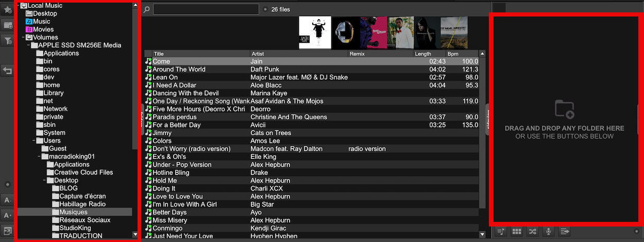This screenshot has height=242, width=644.
Task: Toggle the search options dot beside 26 files
Action: pos(265,9)
